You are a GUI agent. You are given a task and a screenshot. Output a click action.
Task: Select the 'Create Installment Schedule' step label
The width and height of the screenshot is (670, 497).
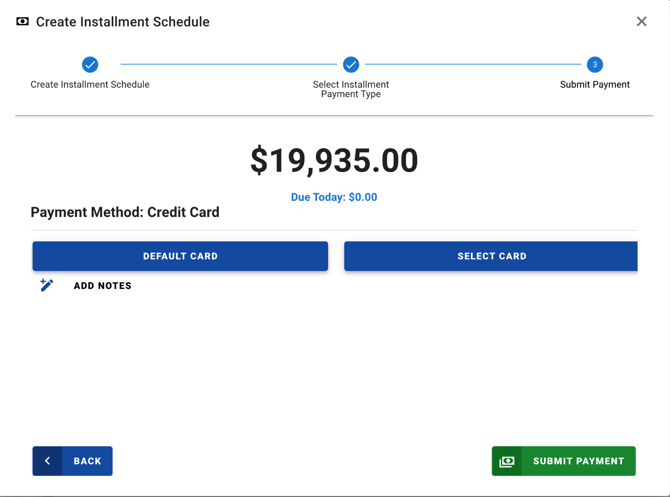point(90,85)
